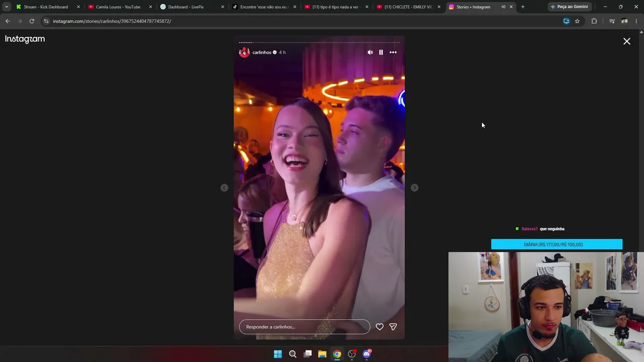Click the instagram.com address bar URL
644x362 pixels.
tap(112, 21)
